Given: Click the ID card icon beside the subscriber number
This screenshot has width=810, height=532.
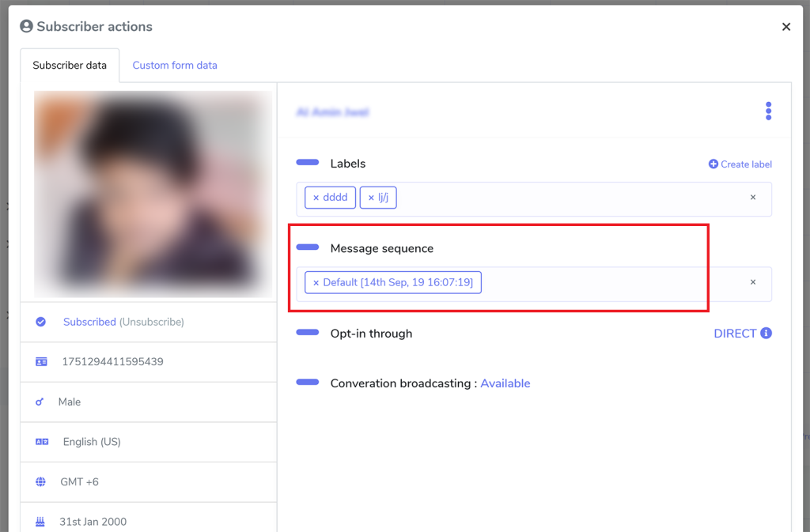Looking at the screenshot, I should coord(40,361).
